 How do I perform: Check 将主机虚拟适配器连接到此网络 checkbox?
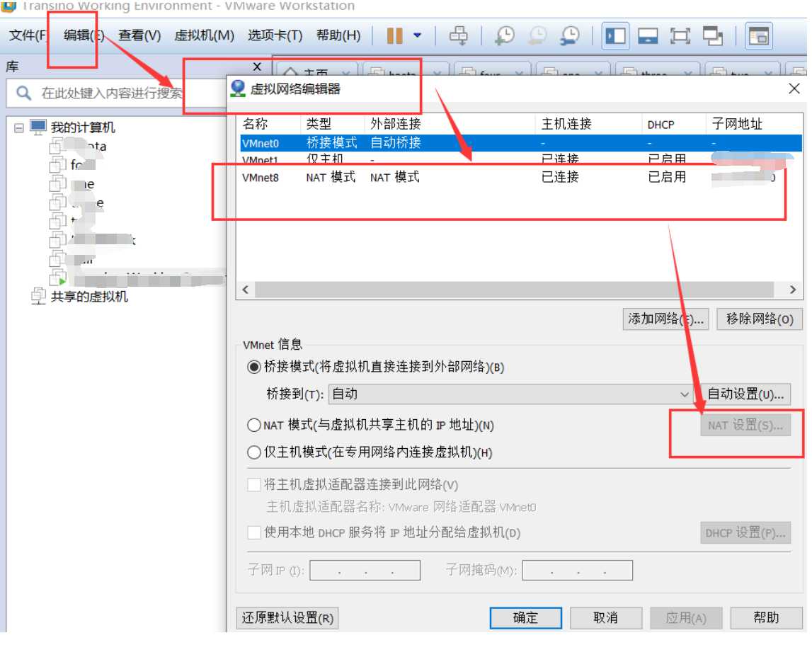pos(253,484)
